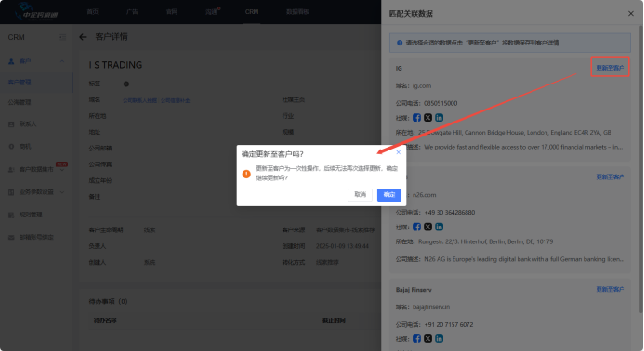Viewport: 644px width, 351px height.
Task: Click the company logo in the top bar
Action: point(35,11)
